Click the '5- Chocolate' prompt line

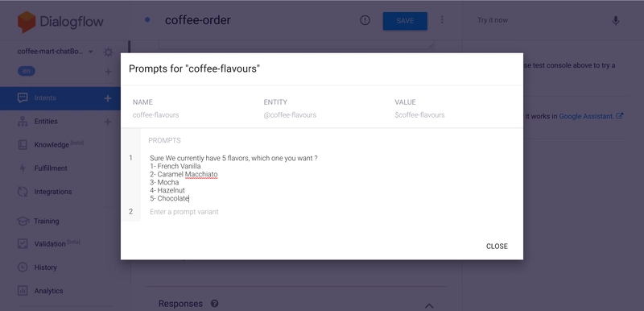point(169,198)
